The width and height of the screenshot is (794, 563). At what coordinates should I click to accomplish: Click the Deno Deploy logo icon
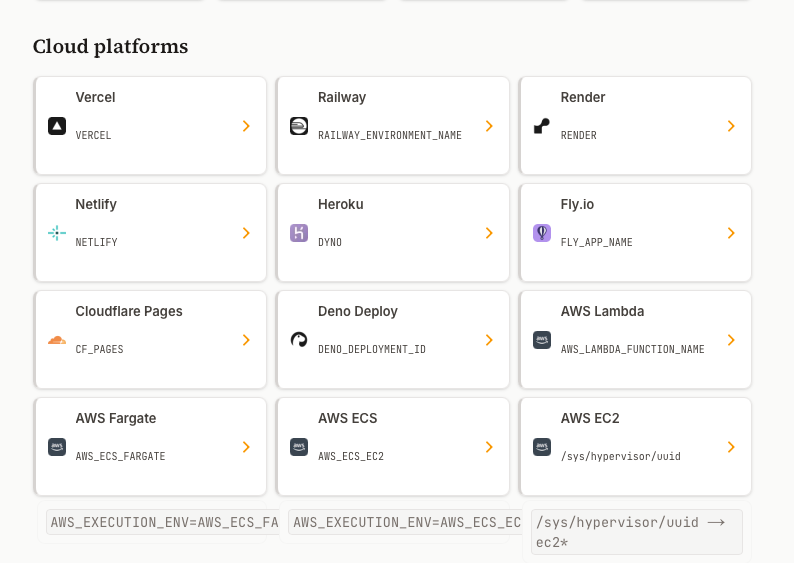click(299, 340)
